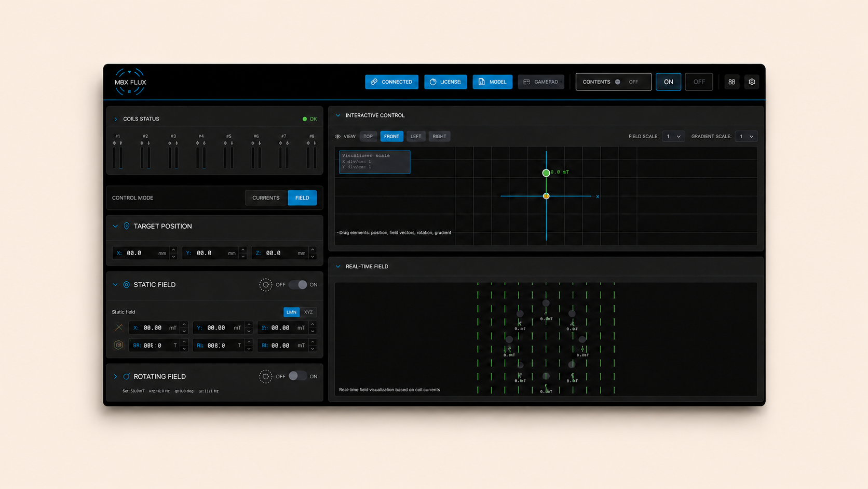Click the orange position handle at origin

546,196
